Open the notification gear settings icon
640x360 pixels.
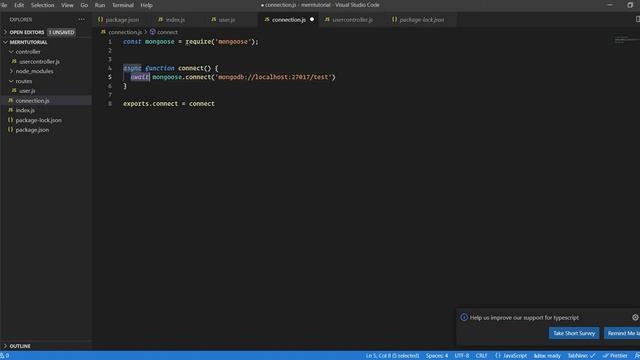pos(635,317)
